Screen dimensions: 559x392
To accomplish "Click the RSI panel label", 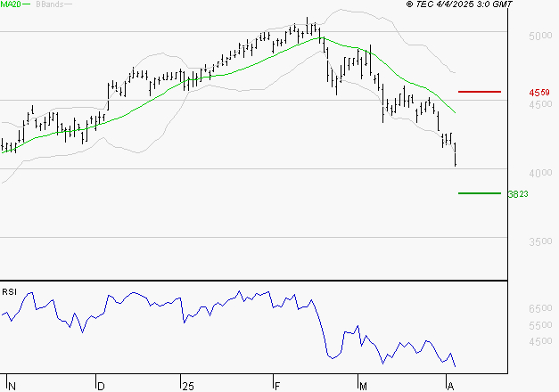I will (9, 292).
